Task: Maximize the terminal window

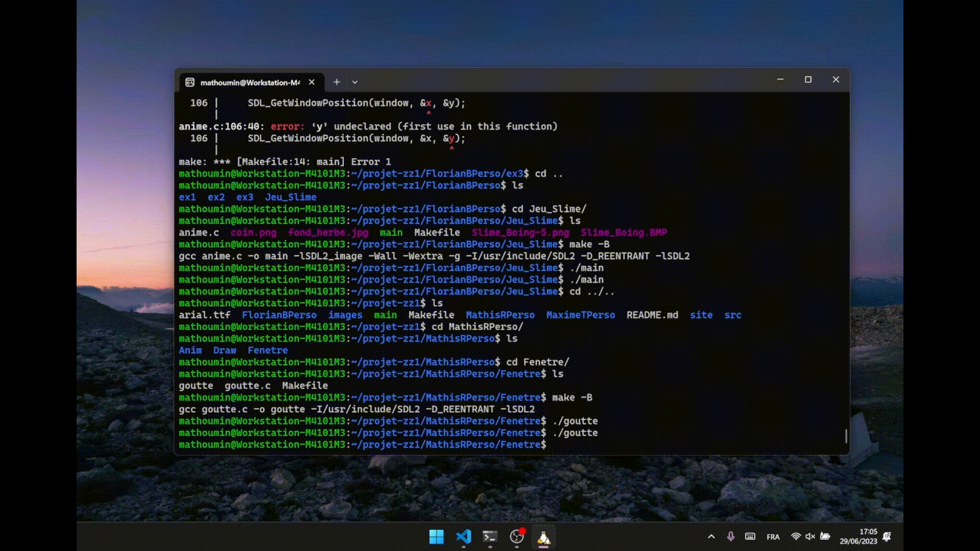Action: [x=808, y=80]
